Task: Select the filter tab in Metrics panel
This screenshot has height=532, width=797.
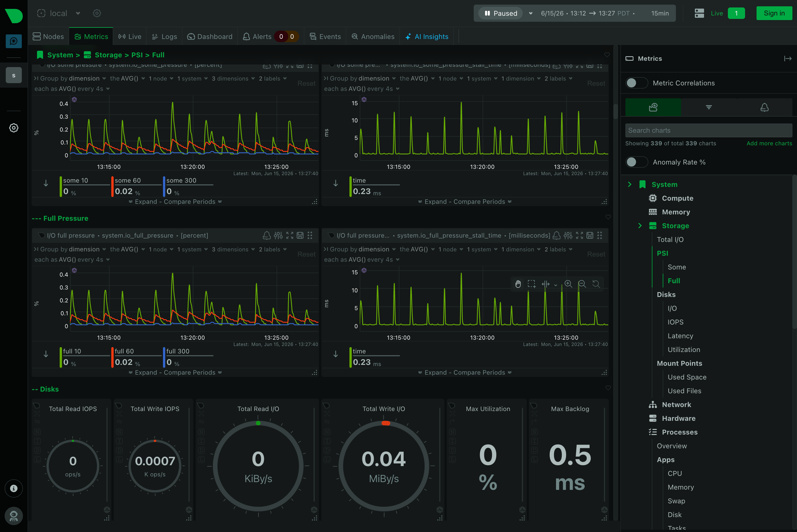Action: [x=709, y=107]
